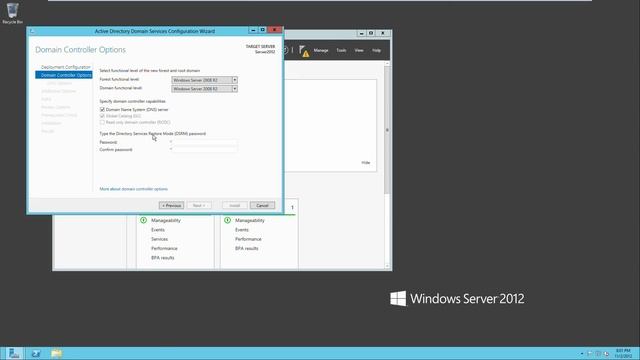Viewport: 640px width, 360px height.
Task: Click Hide link in Server Manager welcome tile
Action: pyautogui.click(x=366, y=162)
